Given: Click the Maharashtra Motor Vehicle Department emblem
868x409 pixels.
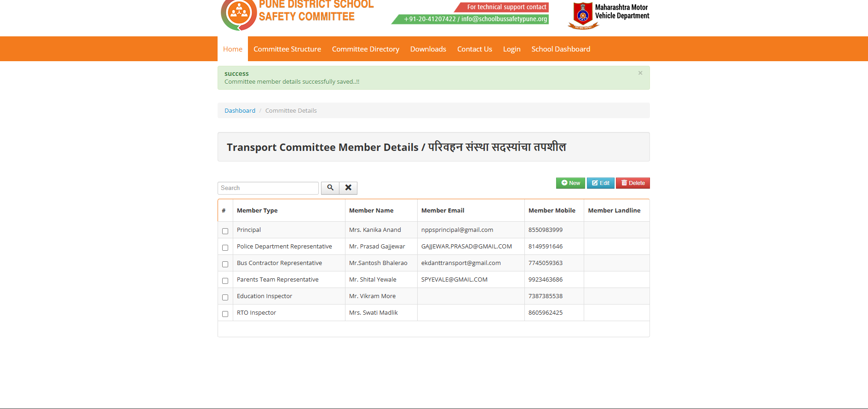Looking at the screenshot, I should click(583, 16).
